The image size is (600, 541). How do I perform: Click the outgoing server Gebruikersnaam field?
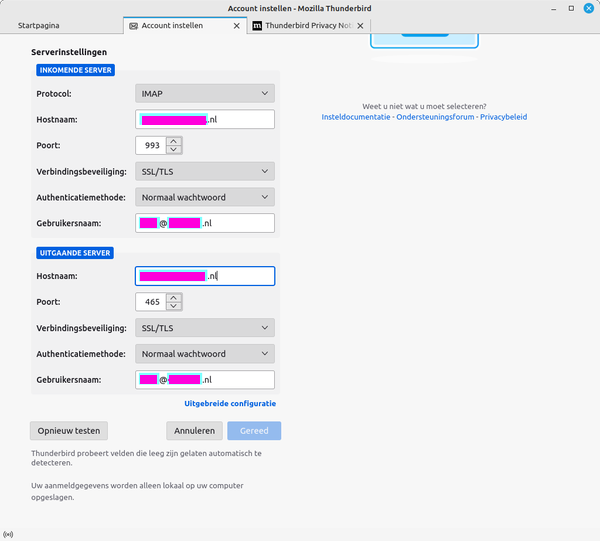point(205,380)
